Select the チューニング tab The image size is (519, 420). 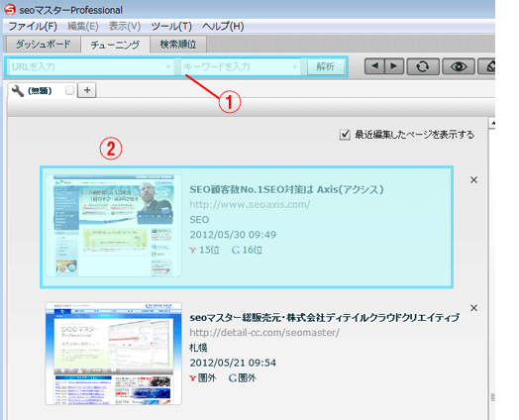pos(115,45)
